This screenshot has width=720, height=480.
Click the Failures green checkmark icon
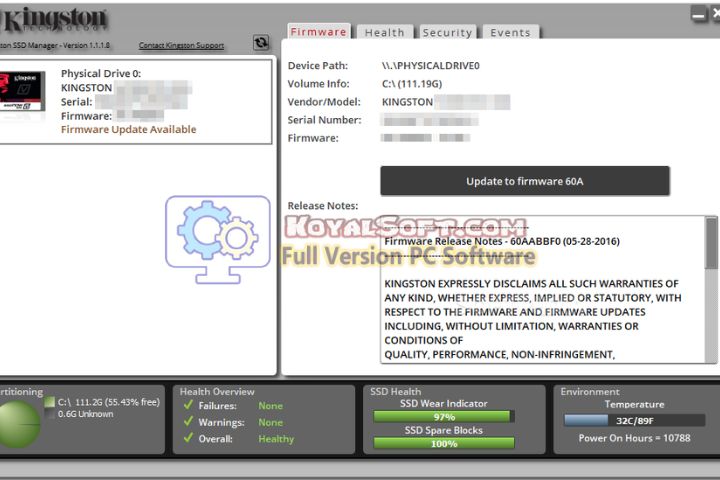(188, 405)
